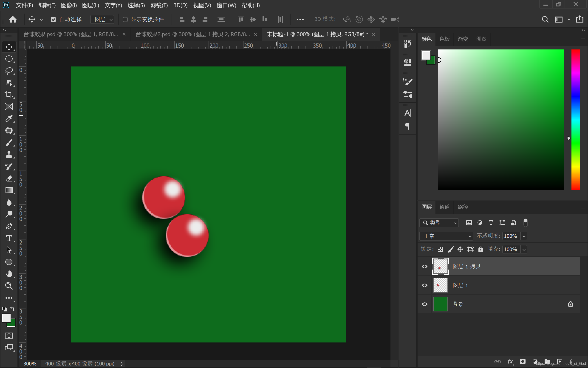Open the 填充 fill dropdown arrow
Screen dimensions: 588x368
point(524,250)
